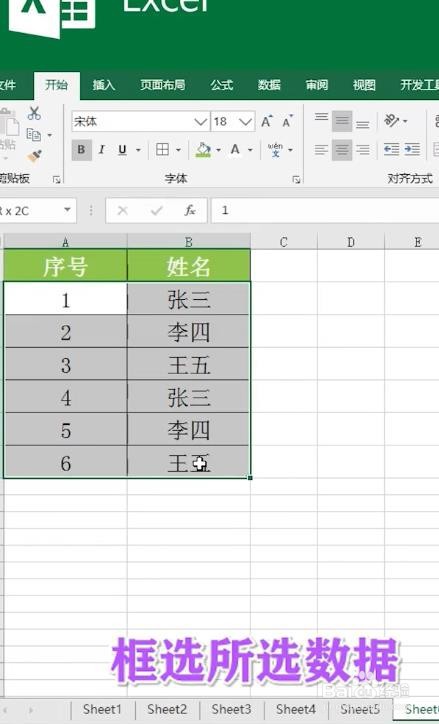Align text right
The width and height of the screenshot is (439, 724).
tap(363, 150)
